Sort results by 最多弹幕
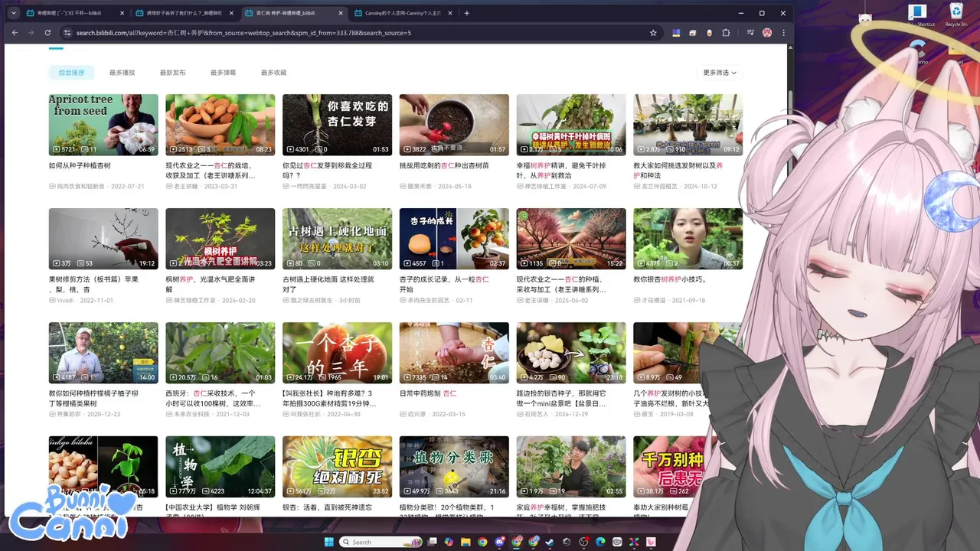Screen dimensions: 980x551 (x=223, y=73)
